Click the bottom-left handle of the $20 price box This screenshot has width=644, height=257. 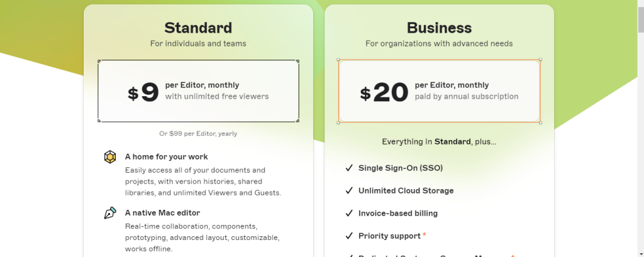click(339, 122)
